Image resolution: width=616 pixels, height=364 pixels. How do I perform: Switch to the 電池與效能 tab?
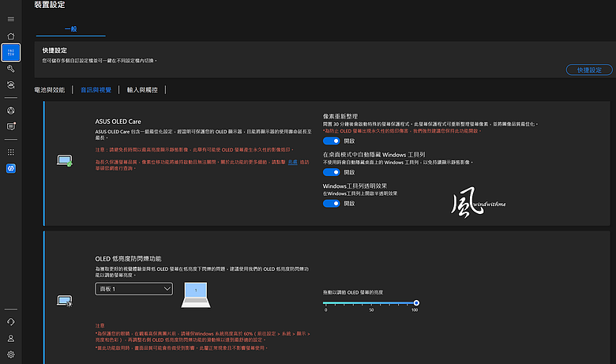point(50,90)
